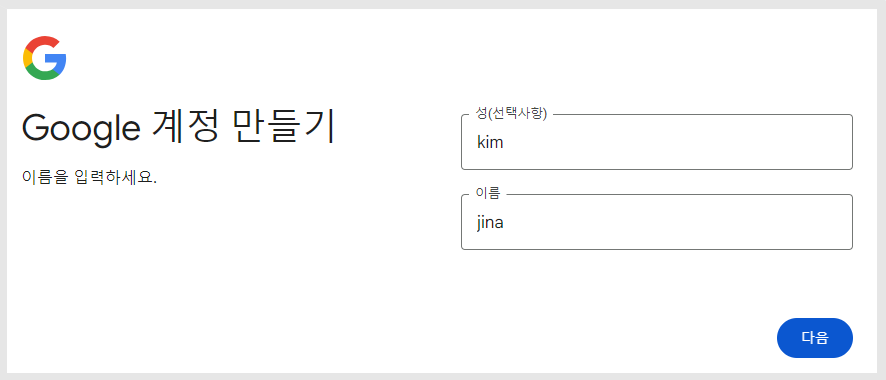Click the 성(선택사항) floating label
Viewport: 886px width, 380px height.
pos(511,113)
